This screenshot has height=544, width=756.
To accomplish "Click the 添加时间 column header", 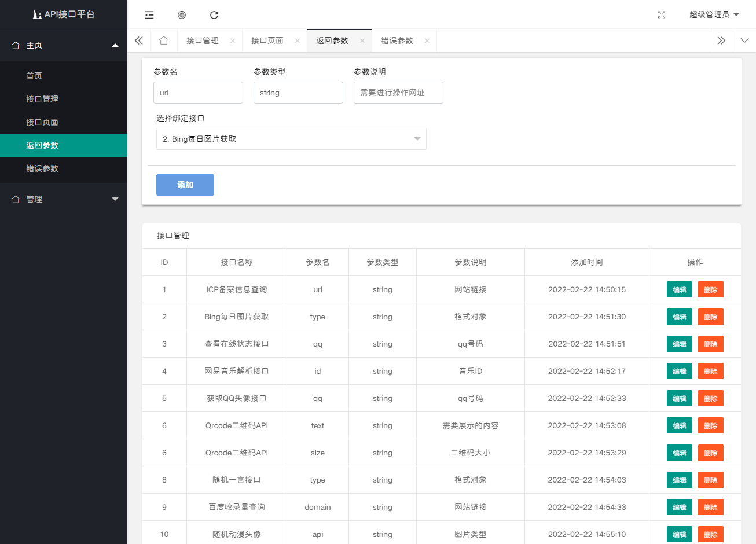I will pyautogui.click(x=587, y=262).
